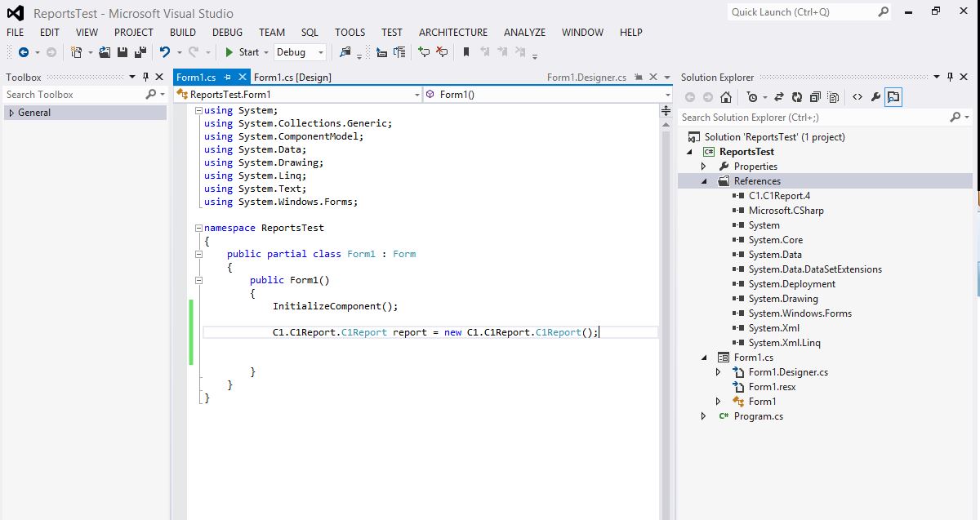This screenshot has width=980, height=520.
Task: Select Solution 'ReportsTest' (1 project) node
Action: [x=774, y=137]
